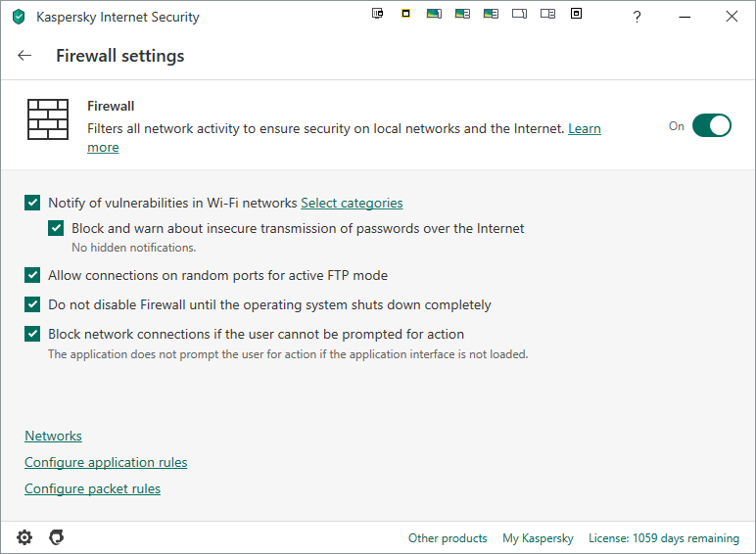Click the brick wall Firewall icon
The image size is (756, 554).
click(x=47, y=119)
